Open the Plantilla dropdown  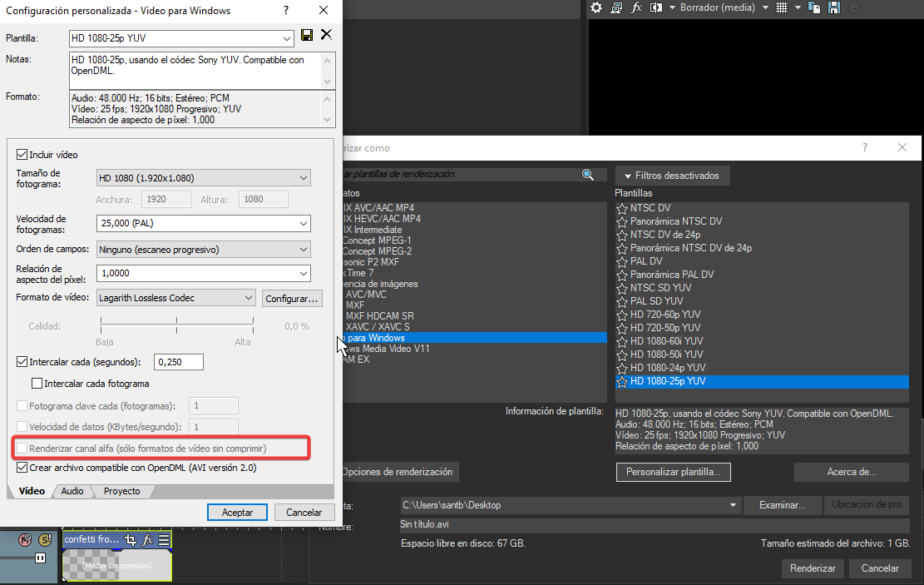286,38
